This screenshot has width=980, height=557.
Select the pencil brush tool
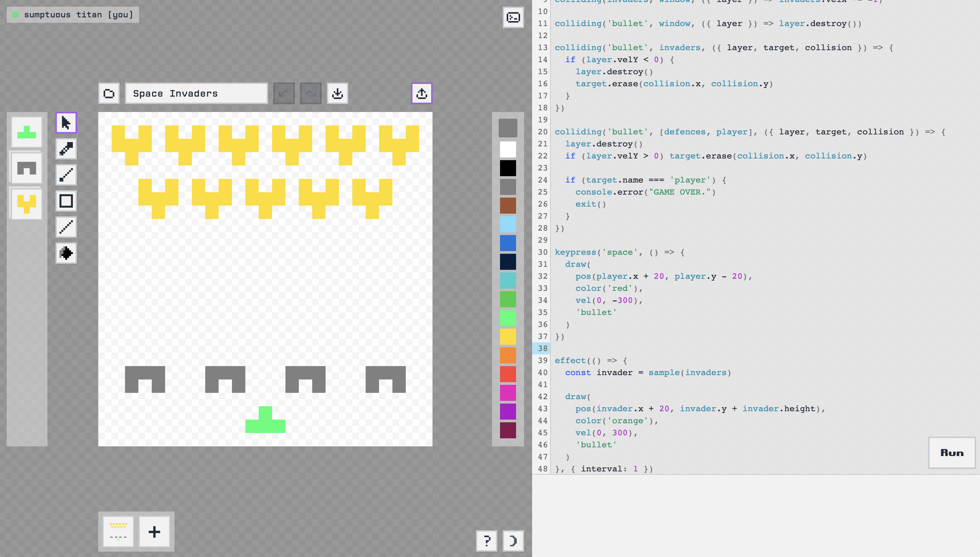click(66, 175)
